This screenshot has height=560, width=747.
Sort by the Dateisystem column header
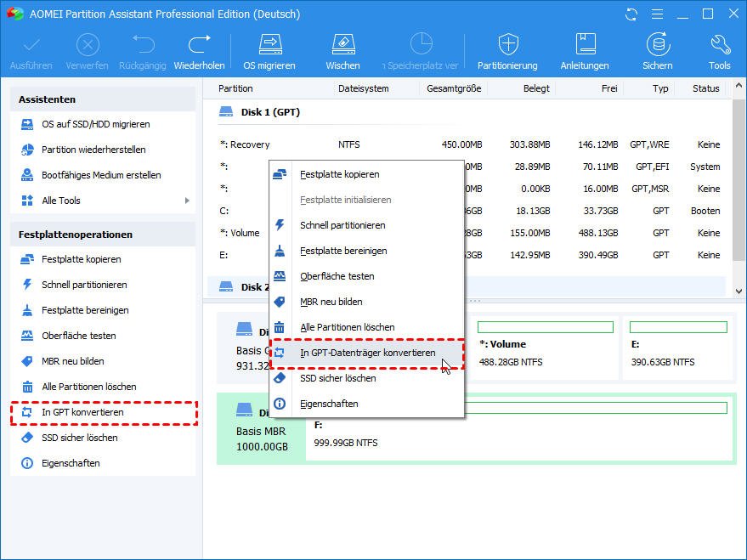click(x=363, y=88)
